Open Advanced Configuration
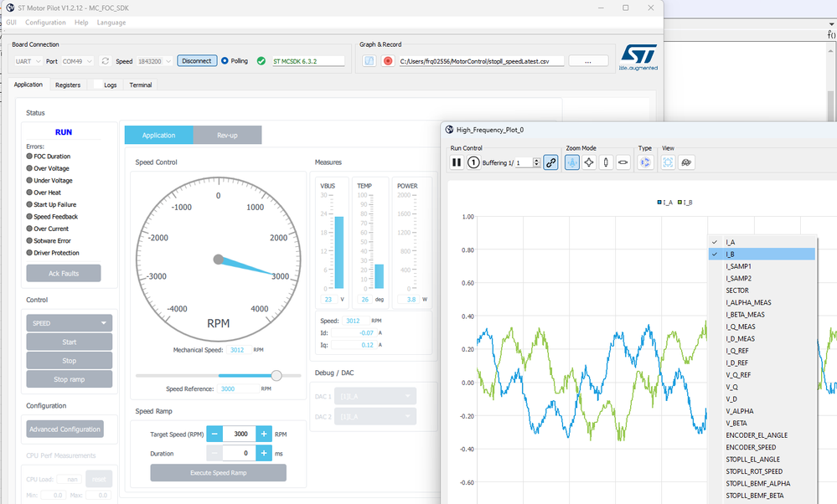 [65, 429]
